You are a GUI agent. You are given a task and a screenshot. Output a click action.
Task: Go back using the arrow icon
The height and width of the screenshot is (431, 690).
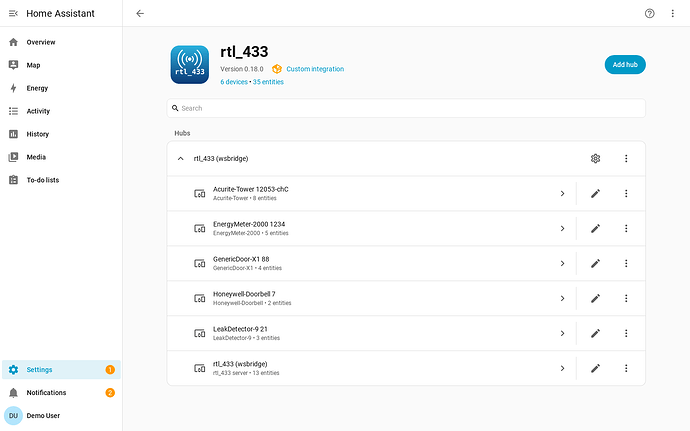tap(140, 14)
